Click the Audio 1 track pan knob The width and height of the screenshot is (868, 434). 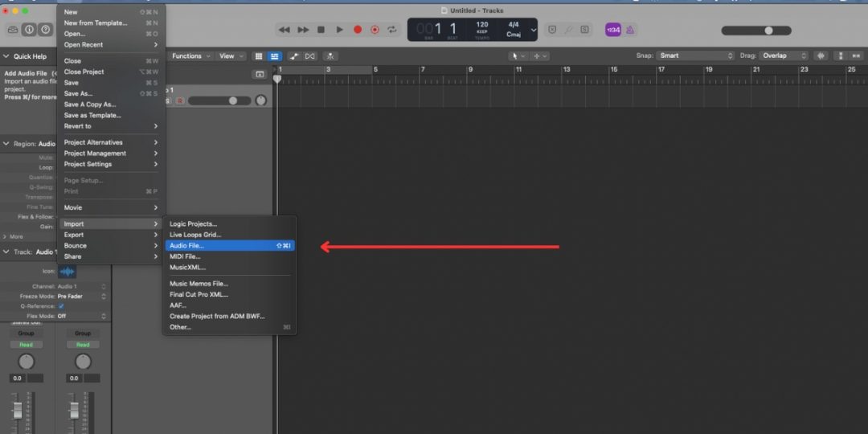[260, 100]
